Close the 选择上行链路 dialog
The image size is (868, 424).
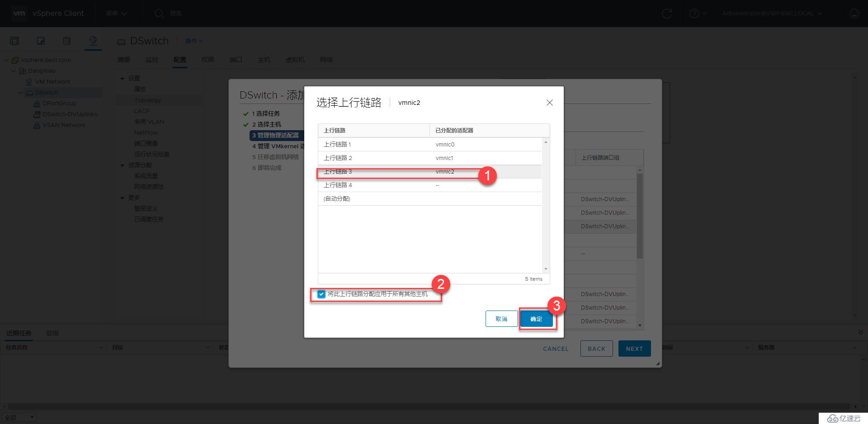click(550, 103)
